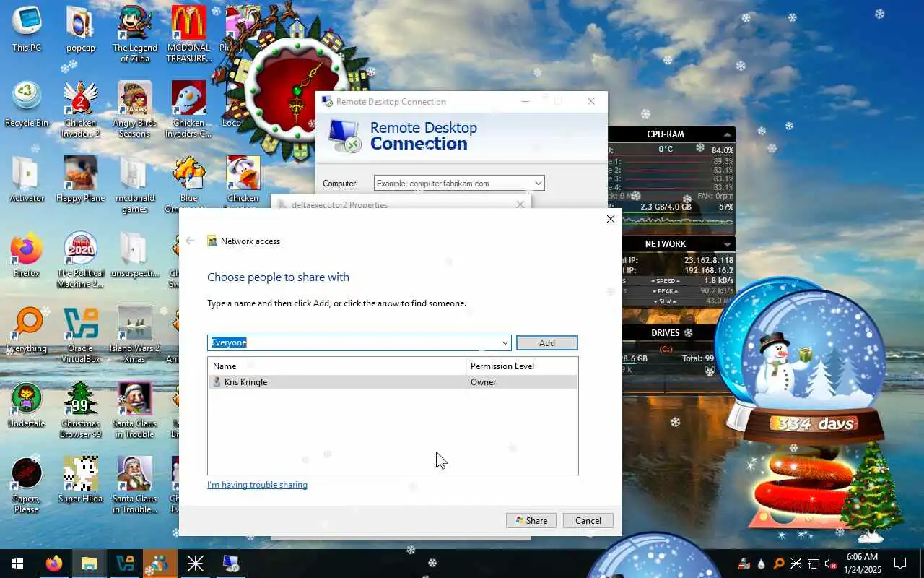Go back using Network access back arrow
Image resolution: width=924 pixels, height=578 pixels.
click(x=190, y=241)
